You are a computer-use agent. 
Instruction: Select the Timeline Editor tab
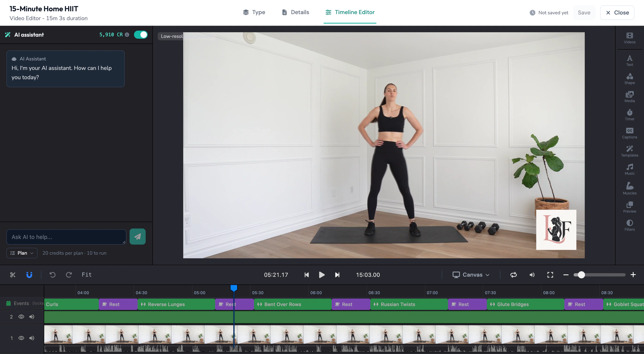tap(350, 12)
